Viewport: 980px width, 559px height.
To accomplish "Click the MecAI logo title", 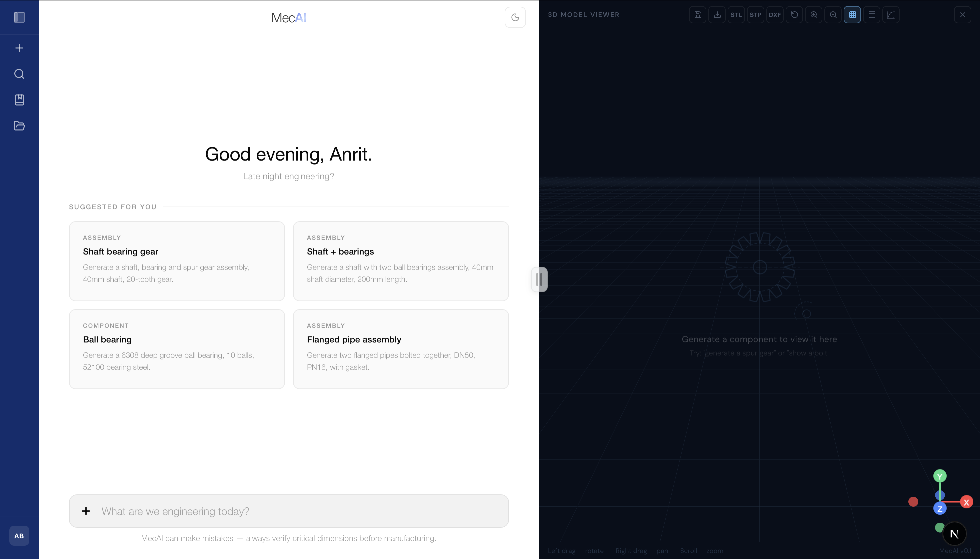I will click(289, 18).
